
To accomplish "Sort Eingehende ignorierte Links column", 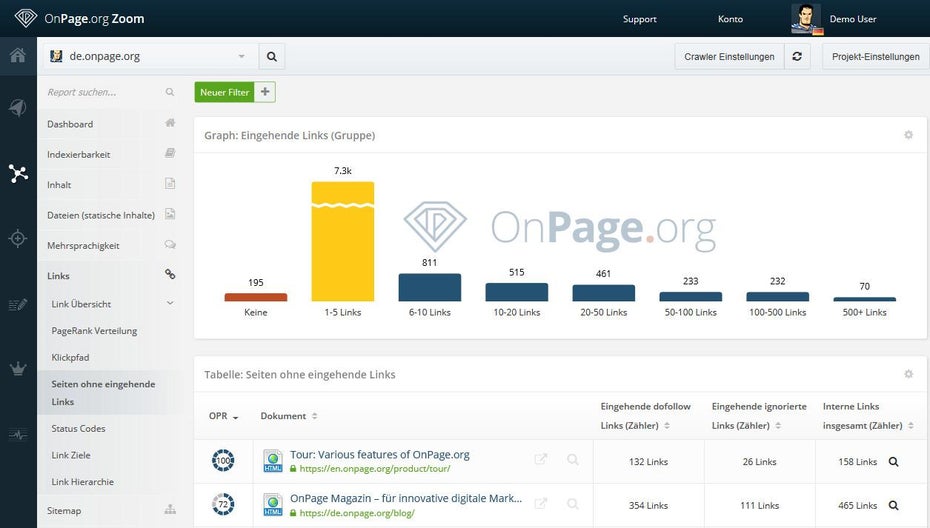I will pos(778,425).
